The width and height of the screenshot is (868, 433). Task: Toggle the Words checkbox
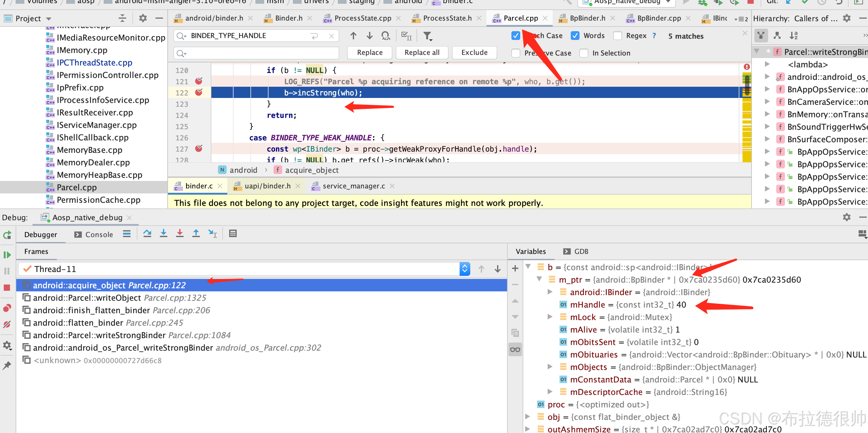point(575,36)
